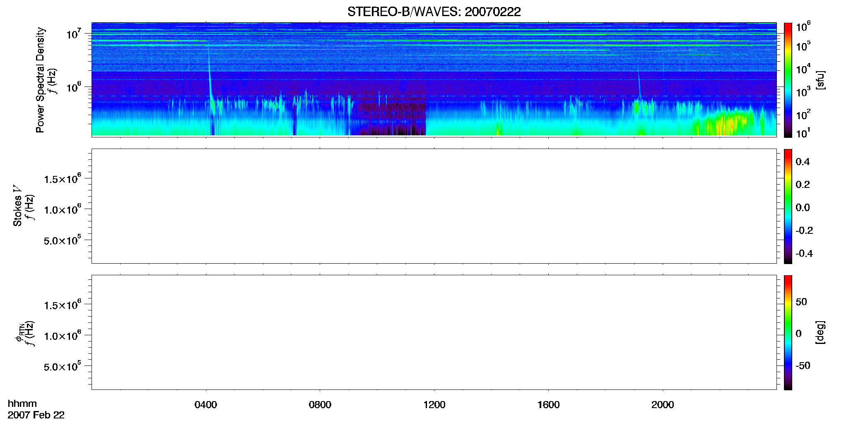Click the -0.4 Stokes colorbar value
The image size is (868, 447).
[x=804, y=253]
